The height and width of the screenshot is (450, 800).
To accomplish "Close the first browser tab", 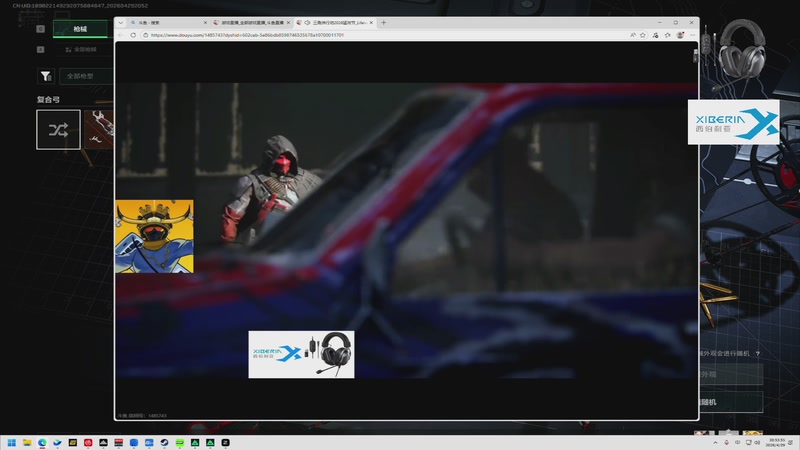I will pos(205,23).
